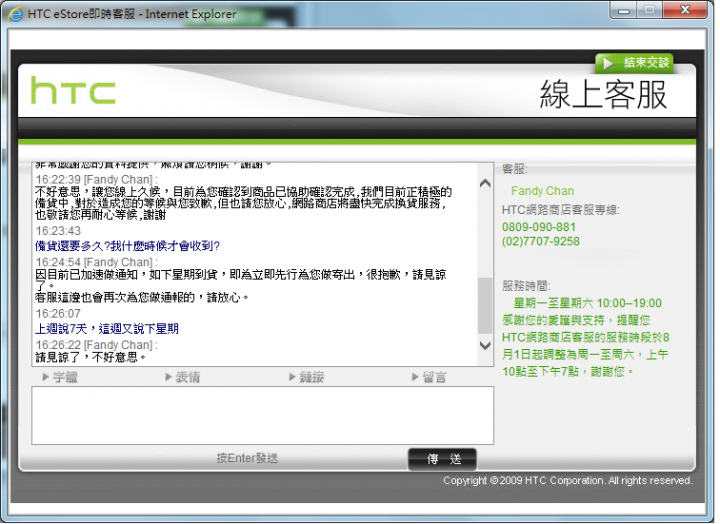Click phone number (02)7707-9258

[x=540, y=242]
